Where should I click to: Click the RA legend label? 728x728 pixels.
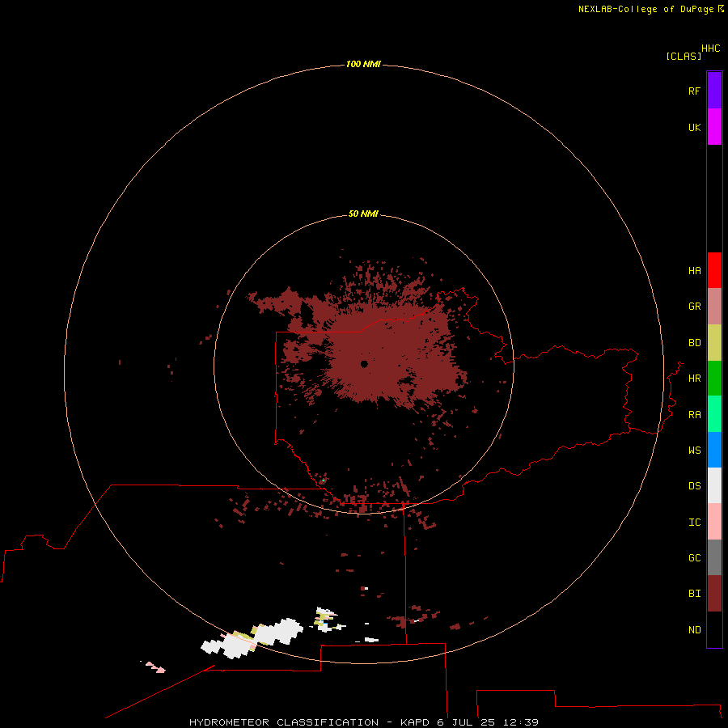click(x=694, y=415)
